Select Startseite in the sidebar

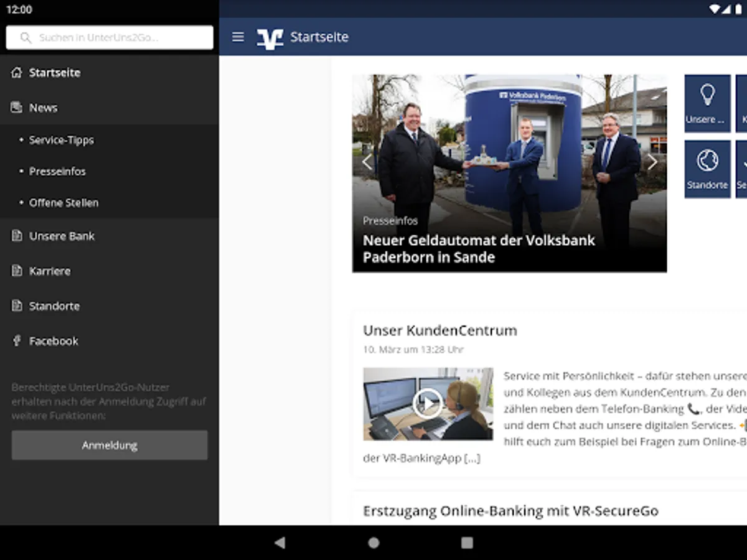[x=110, y=73]
